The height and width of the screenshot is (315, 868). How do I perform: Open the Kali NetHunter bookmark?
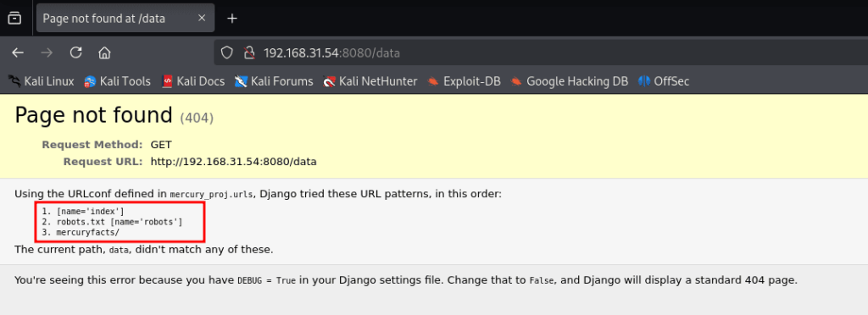370,82
